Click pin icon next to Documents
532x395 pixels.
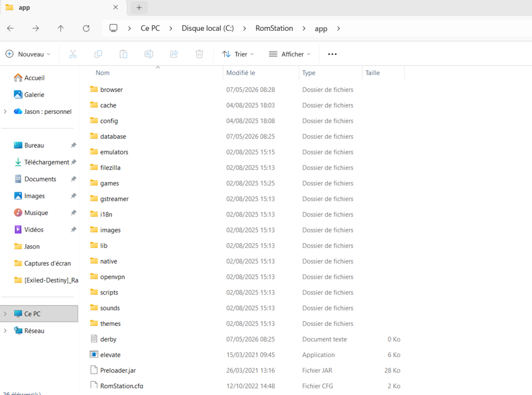click(73, 179)
